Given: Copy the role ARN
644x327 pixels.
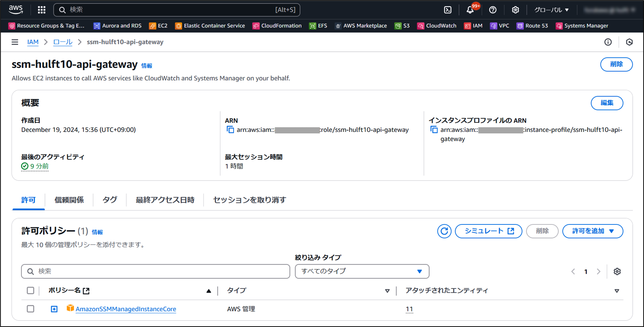Looking at the screenshot, I should point(230,130).
